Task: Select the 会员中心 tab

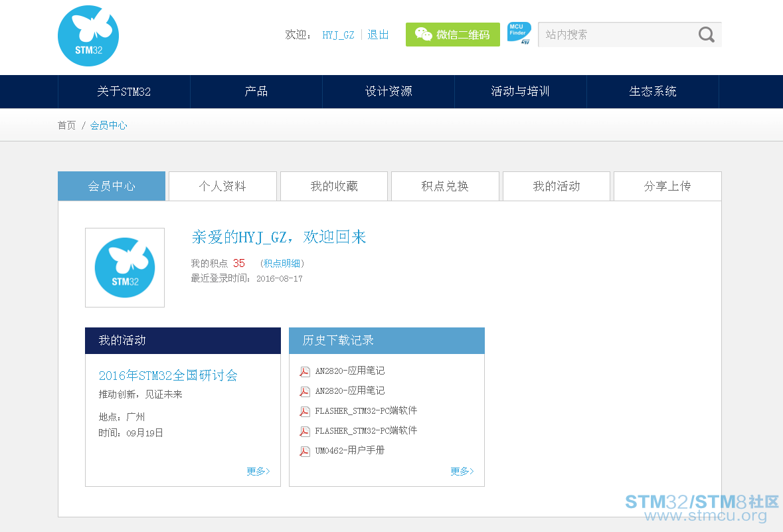Action: [112, 187]
